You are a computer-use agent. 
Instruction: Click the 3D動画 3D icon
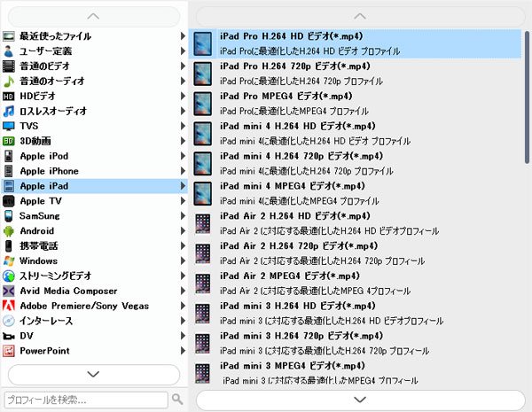tap(9, 141)
